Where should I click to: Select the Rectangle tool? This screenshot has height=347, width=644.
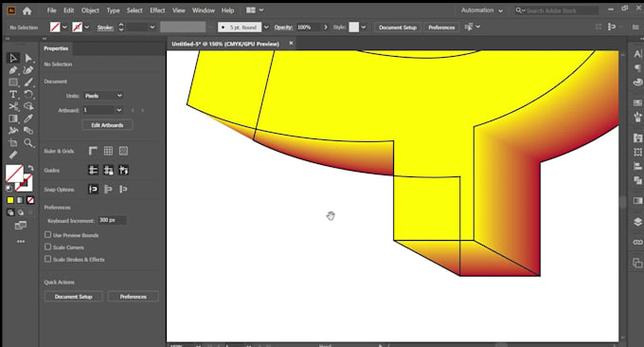pyautogui.click(x=13, y=82)
